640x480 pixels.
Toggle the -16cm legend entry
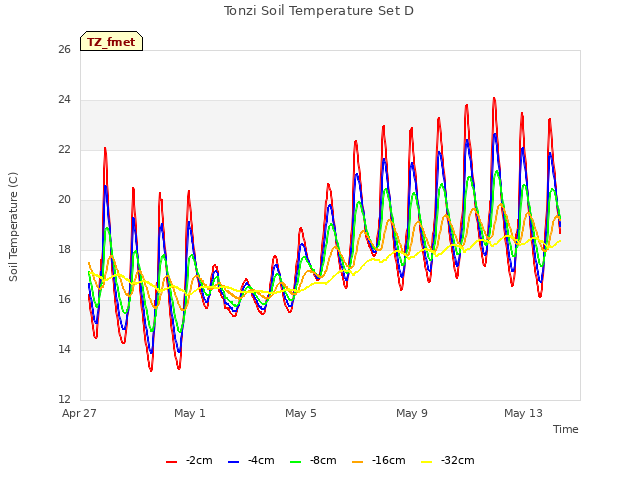379,461
